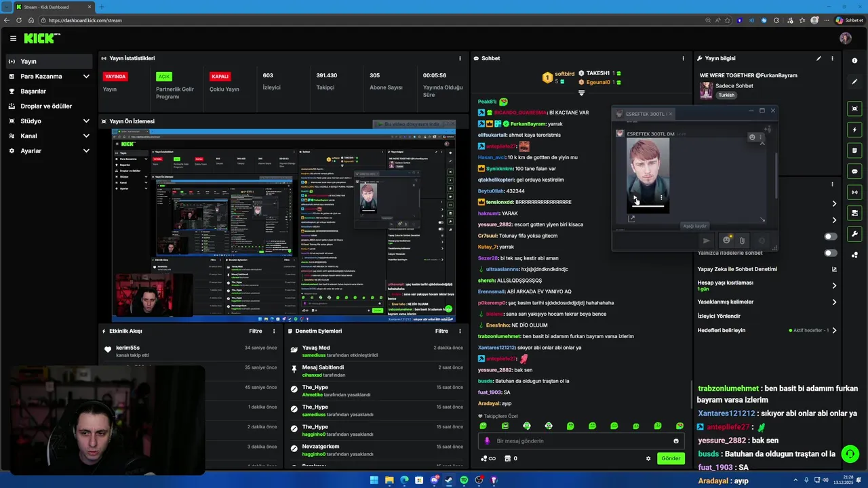Image resolution: width=868 pixels, height=488 pixels.
Task: Open İzleyici Yönlendir in chat settings
Action: 719,316
